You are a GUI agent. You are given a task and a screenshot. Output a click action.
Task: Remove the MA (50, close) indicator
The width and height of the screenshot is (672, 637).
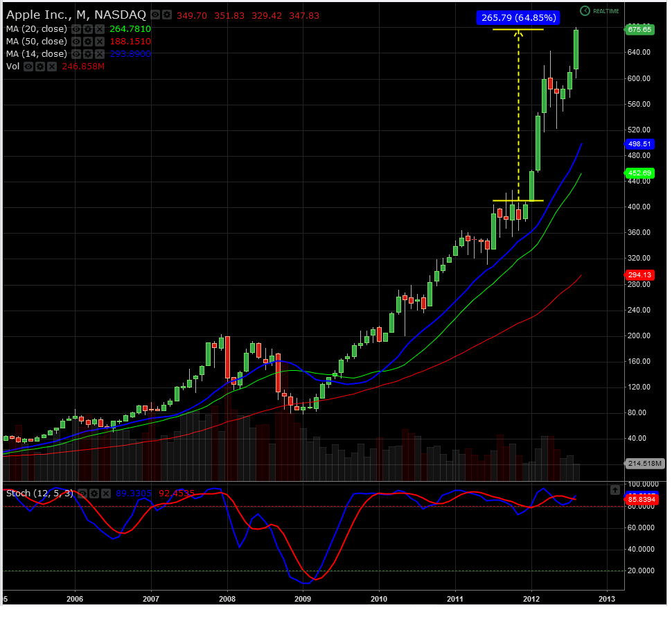point(100,42)
